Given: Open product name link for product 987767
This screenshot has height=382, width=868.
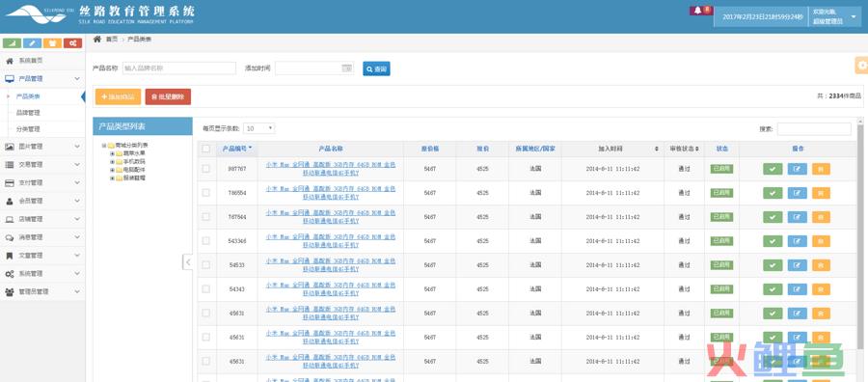Looking at the screenshot, I should tap(331, 169).
